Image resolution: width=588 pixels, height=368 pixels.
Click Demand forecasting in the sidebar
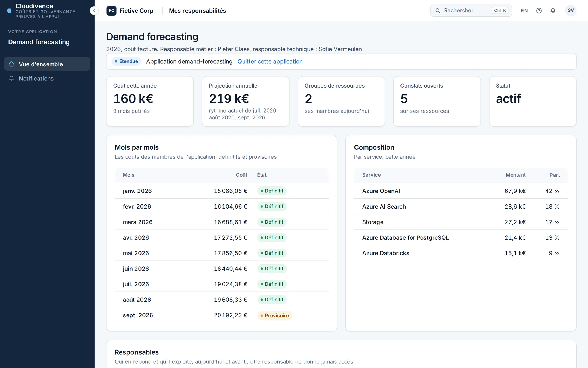pyautogui.click(x=39, y=42)
